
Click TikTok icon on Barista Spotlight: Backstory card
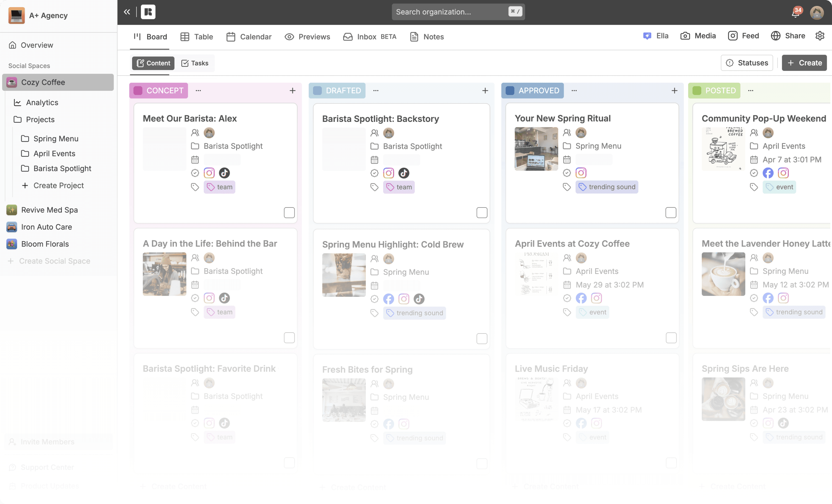point(404,173)
